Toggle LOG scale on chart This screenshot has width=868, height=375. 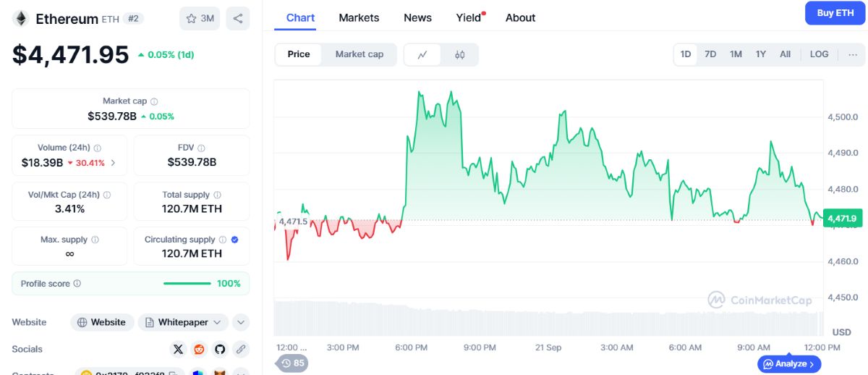point(819,54)
